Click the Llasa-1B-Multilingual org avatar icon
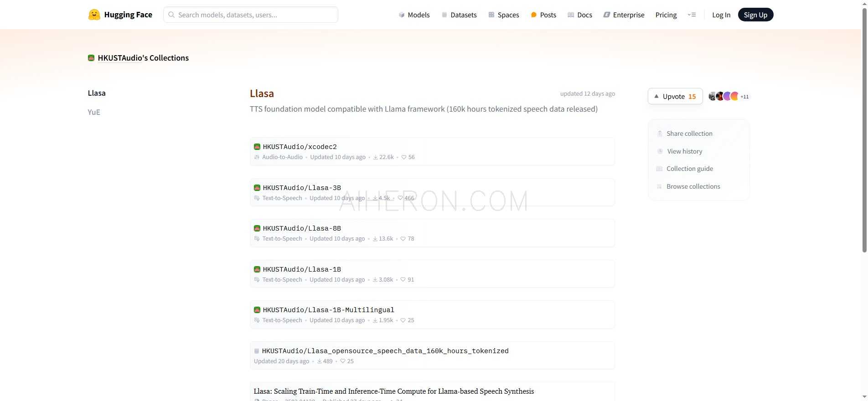Image resolution: width=868 pixels, height=401 pixels. pos(257,310)
